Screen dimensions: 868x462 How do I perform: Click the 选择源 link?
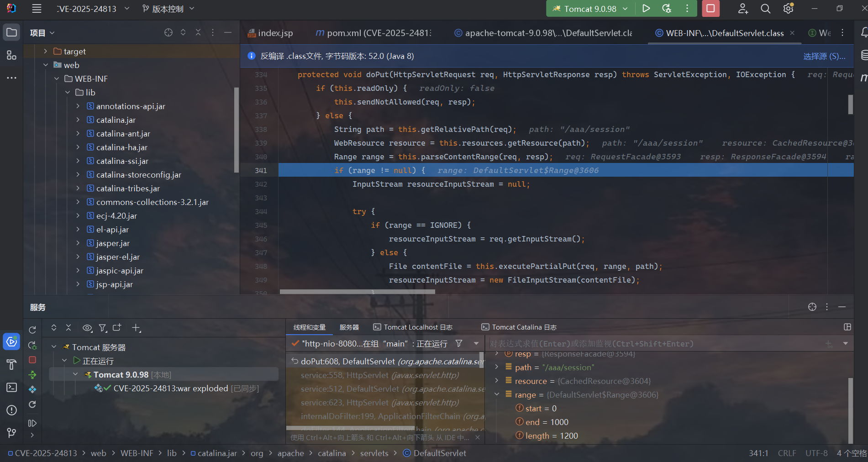click(824, 56)
